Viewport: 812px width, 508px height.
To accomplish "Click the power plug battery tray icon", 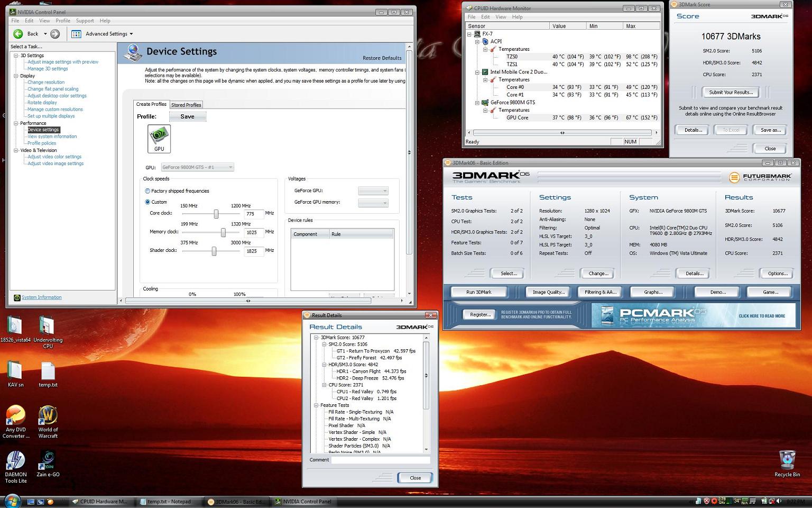I will (763, 501).
